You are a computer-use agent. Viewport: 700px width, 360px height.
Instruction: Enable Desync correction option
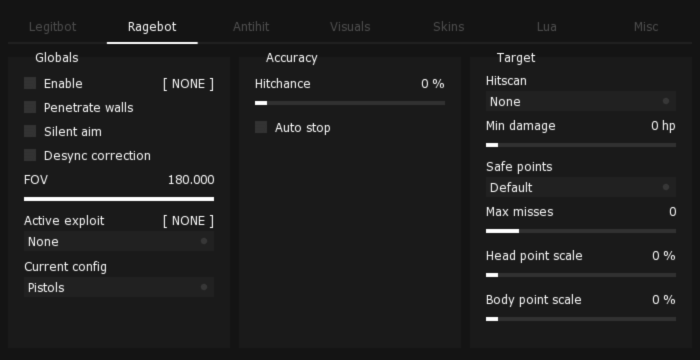click(x=30, y=155)
